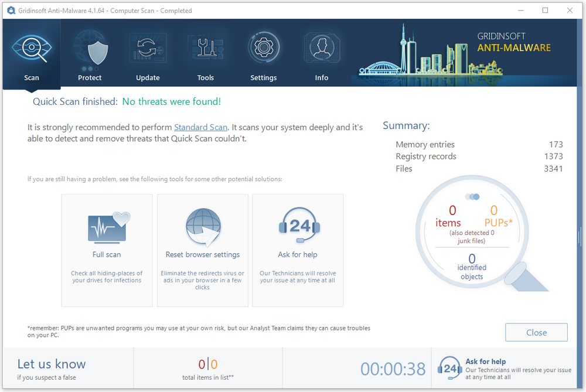586x392 pixels.
Task: Switch to the Scan tab label
Action: 32,78
